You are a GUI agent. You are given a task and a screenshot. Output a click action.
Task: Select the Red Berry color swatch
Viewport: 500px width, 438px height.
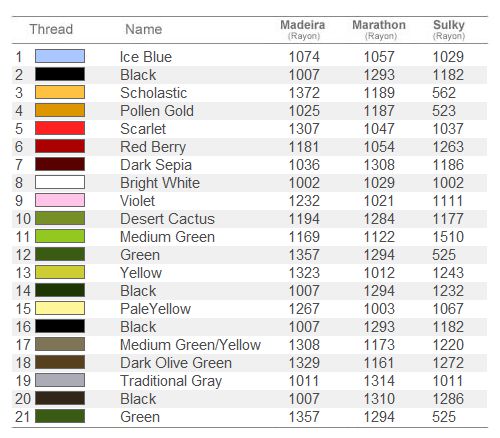pyautogui.click(x=60, y=146)
